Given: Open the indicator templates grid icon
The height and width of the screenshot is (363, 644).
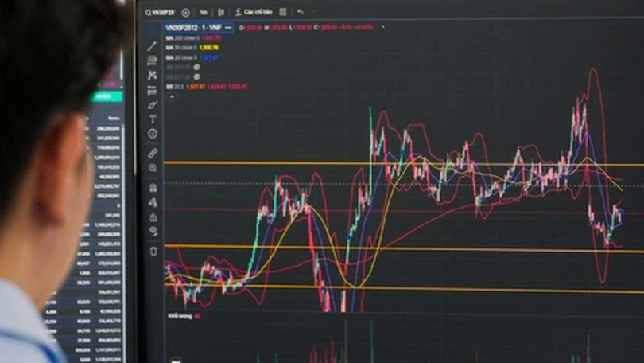Looking at the screenshot, I should [282, 12].
